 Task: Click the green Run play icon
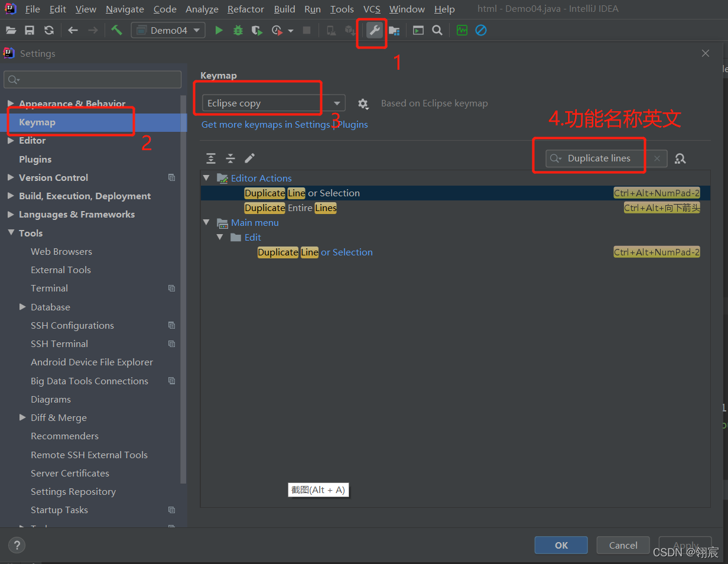click(219, 30)
